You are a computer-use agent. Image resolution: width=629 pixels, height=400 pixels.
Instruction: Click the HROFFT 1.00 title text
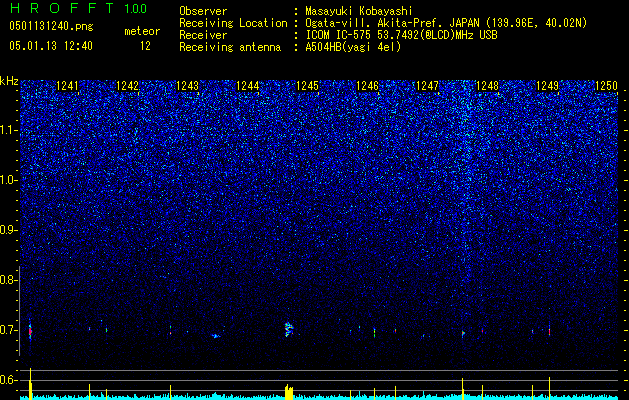(78, 8)
